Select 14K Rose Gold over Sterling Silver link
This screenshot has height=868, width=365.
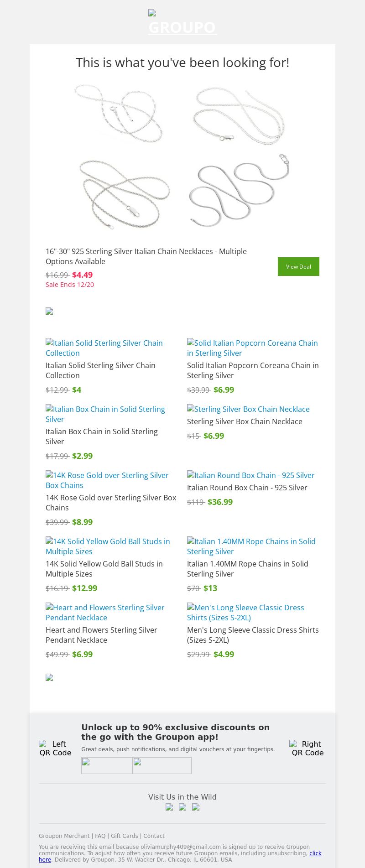point(107,480)
